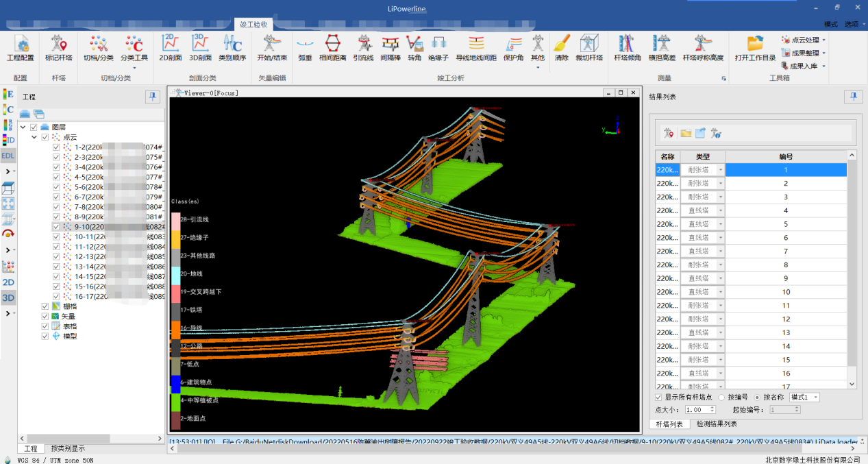The width and height of the screenshot is (868, 464).
Task: Switch display to EDL mode in sidebar
Action: (x=8, y=156)
